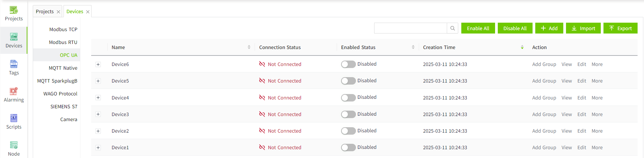644x158 pixels.
Task: Click Add Group for Device2
Action: tap(544, 131)
